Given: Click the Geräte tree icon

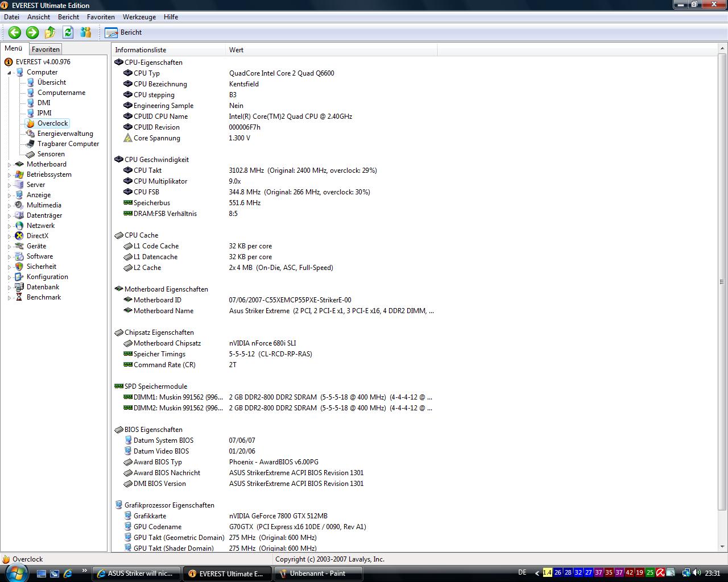Looking at the screenshot, I should (x=19, y=246).
